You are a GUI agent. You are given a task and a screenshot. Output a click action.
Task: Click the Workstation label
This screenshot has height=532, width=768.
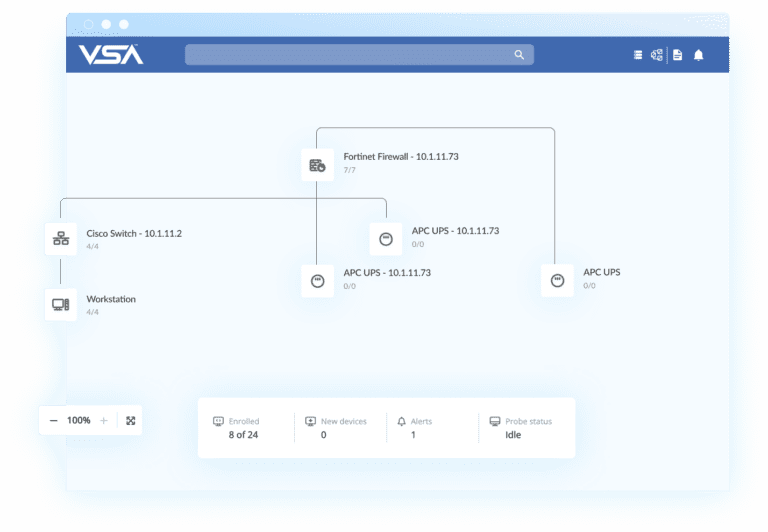[x=111, y=299]
